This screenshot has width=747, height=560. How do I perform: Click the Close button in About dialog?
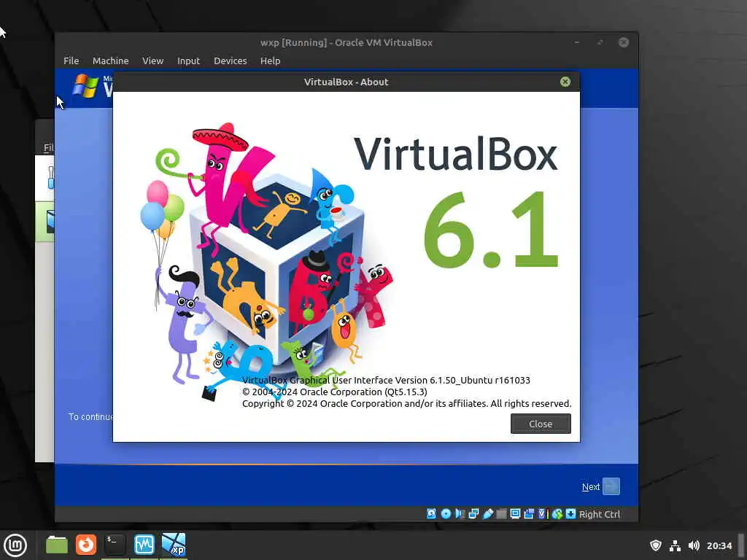[541, 424]
